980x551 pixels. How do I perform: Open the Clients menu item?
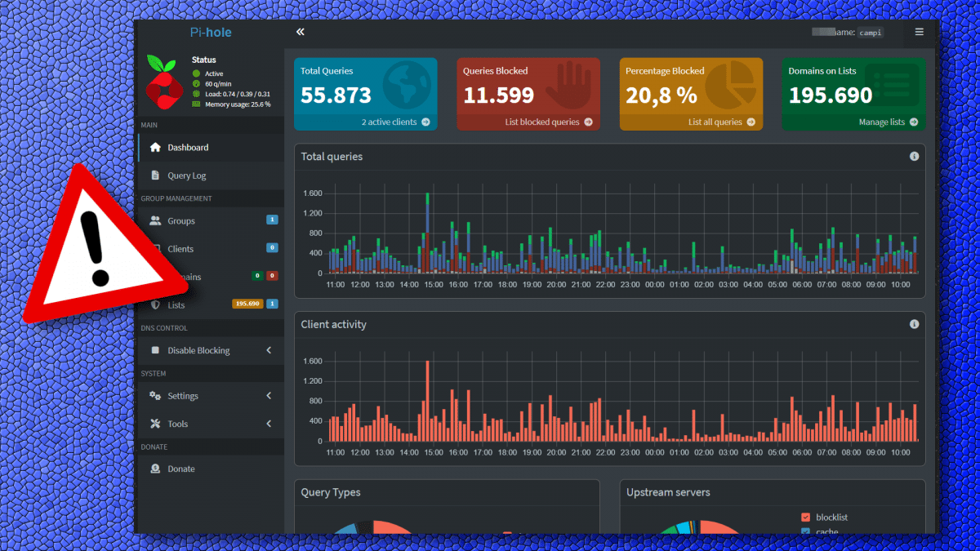click(x=181, y=249)
